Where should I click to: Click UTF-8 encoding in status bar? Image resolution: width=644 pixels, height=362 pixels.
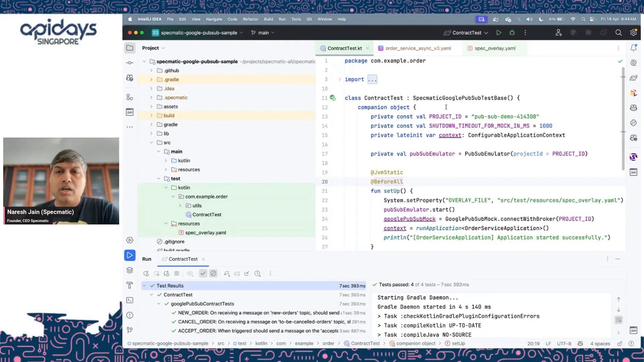click(564, 344)
